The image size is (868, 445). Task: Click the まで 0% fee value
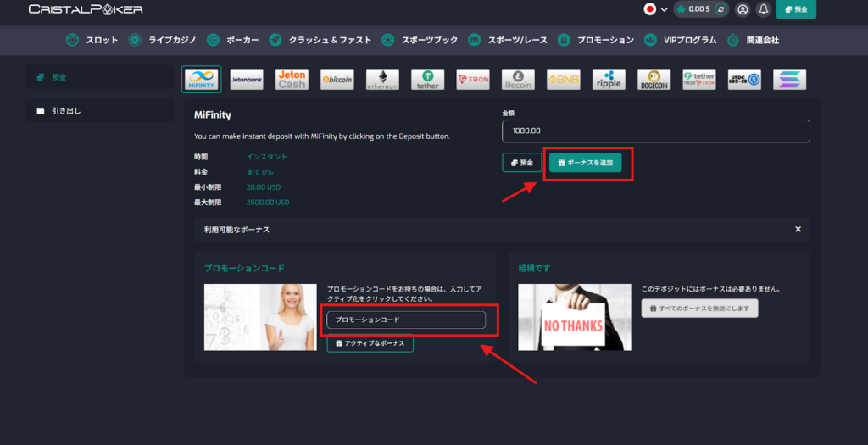(259, 172)
